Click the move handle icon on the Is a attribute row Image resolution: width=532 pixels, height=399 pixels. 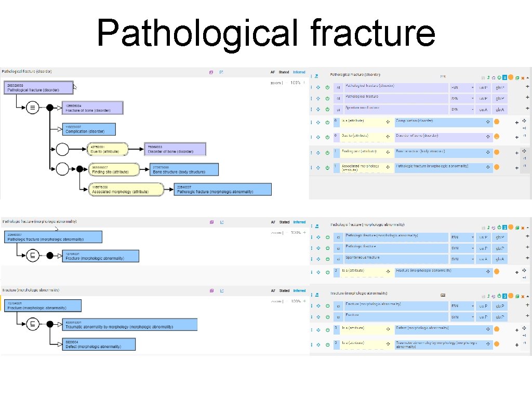click(x=318, y=122)
